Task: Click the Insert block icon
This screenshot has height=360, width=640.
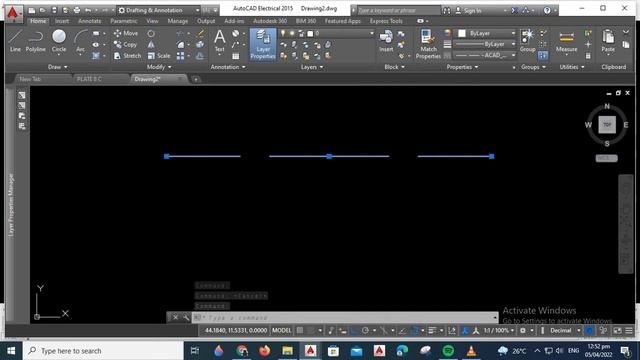Action: pos(386,40)
